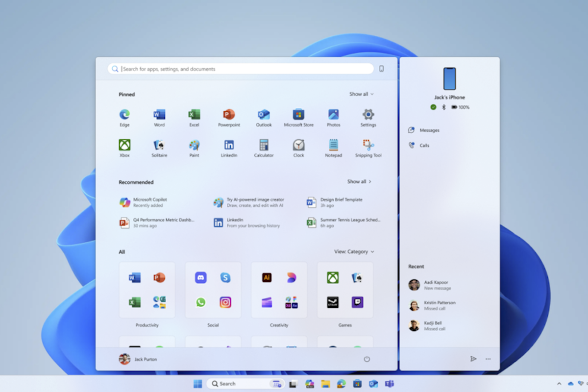Launch Paint from the Start menu

pyautogui.click(x=194, y=146)
